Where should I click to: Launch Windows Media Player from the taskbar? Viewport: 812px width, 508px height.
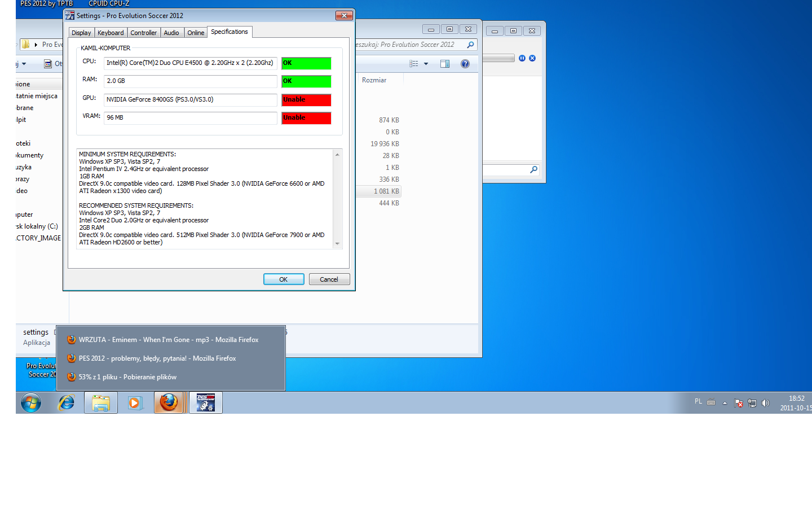[135, 402]
